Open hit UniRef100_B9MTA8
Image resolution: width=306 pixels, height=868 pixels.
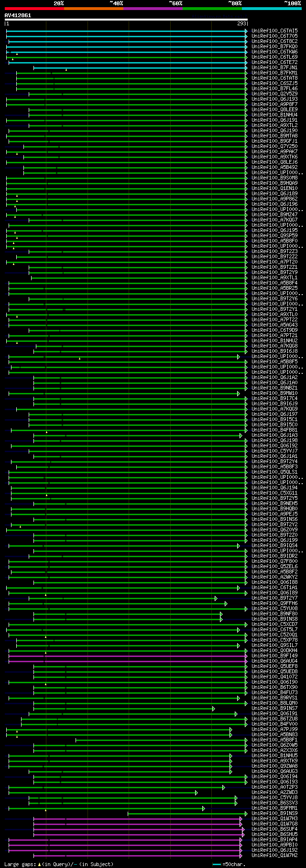tap(274, 136)
